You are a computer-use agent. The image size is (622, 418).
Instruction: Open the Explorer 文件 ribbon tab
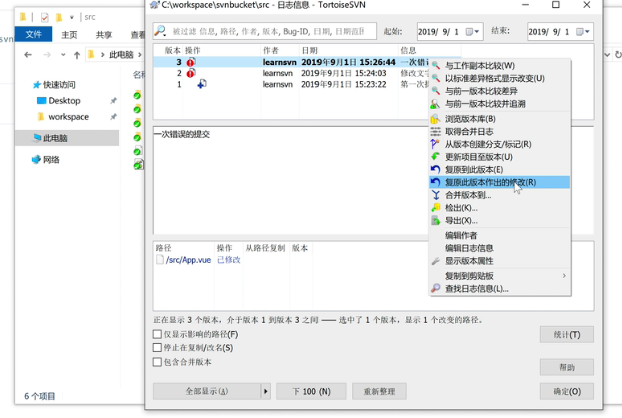33,35
